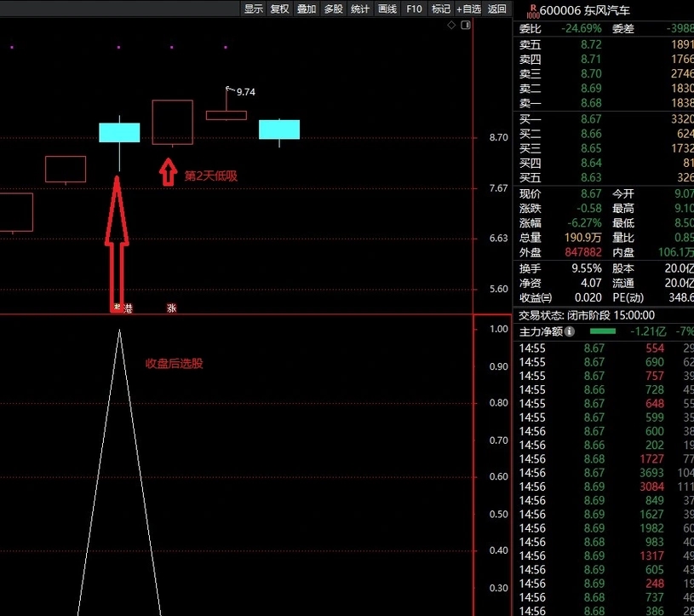Viewport: 694px width, 616px height.
Task: Click the 涨 marker at chart bottom
Action: pos(172,308)
